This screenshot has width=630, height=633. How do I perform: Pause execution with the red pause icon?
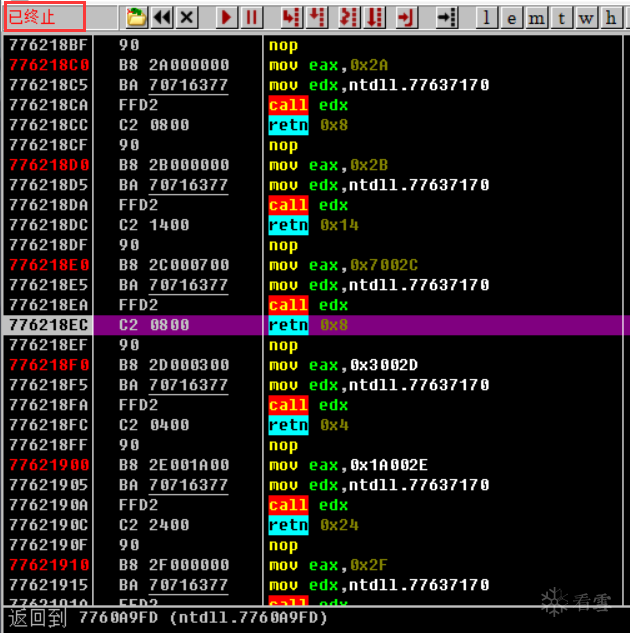click(251, 18)
